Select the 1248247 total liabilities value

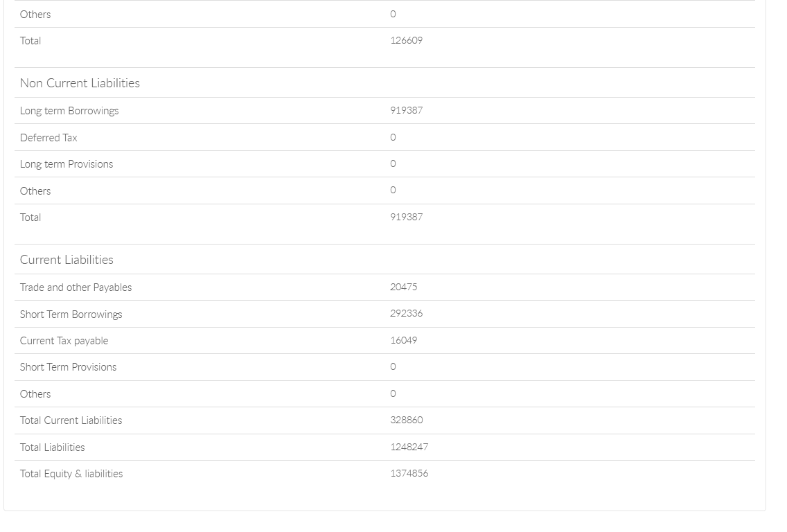click(409, 447)
